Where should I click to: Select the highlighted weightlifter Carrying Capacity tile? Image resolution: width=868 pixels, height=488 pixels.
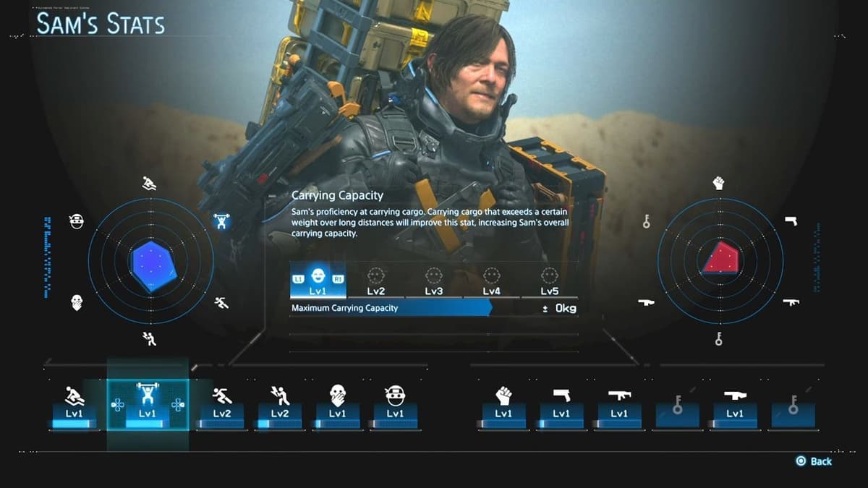(x=148, y=405)
